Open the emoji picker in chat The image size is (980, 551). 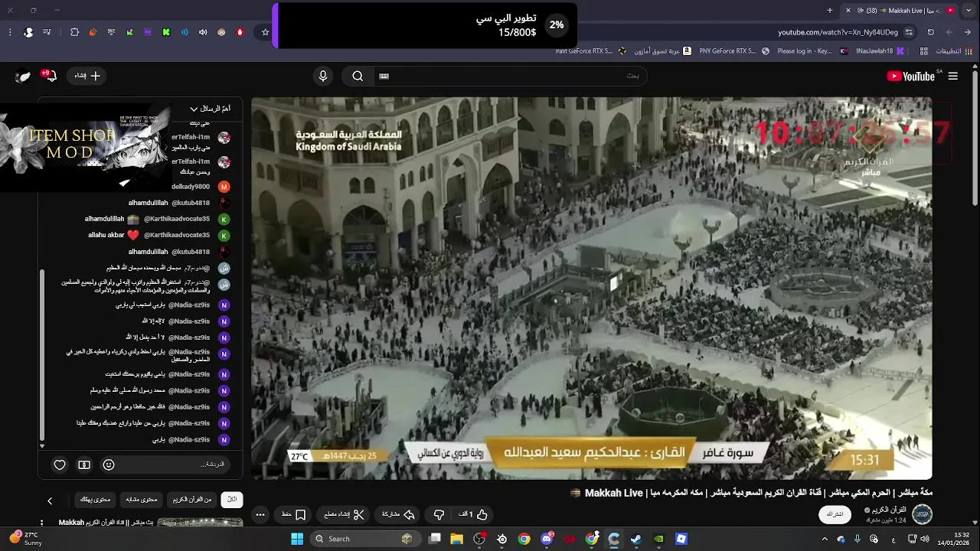(x=109, y=465)
